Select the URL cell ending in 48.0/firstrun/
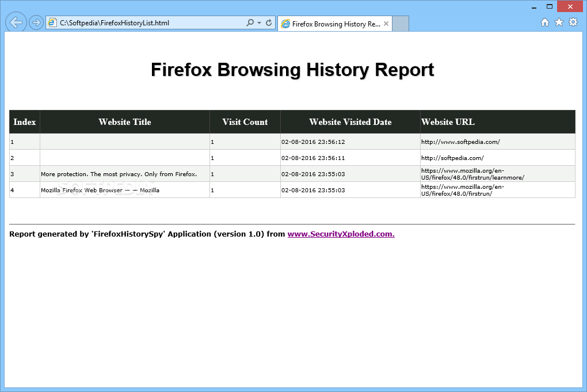Viewport: 587px width, 392px height. 498,190
